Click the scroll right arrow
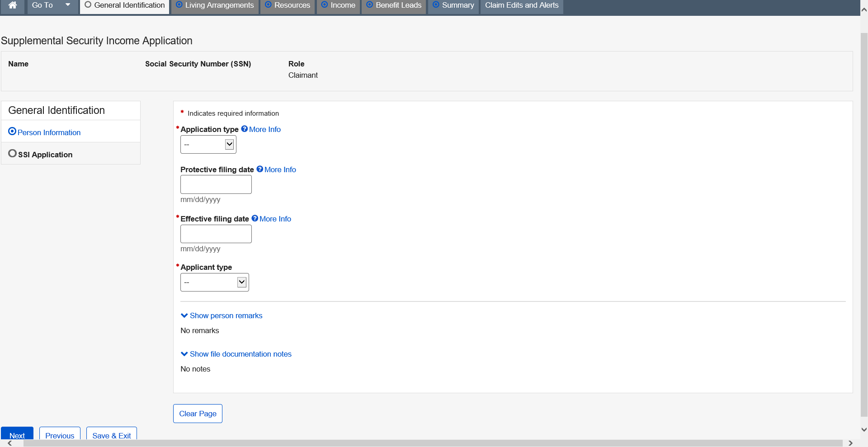 point(850,443)
